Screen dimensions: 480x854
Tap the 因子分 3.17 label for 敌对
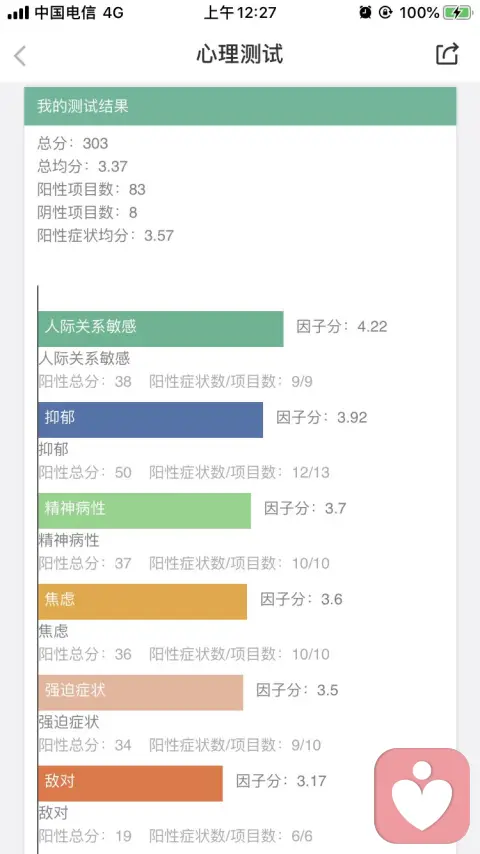pos(281,781)
